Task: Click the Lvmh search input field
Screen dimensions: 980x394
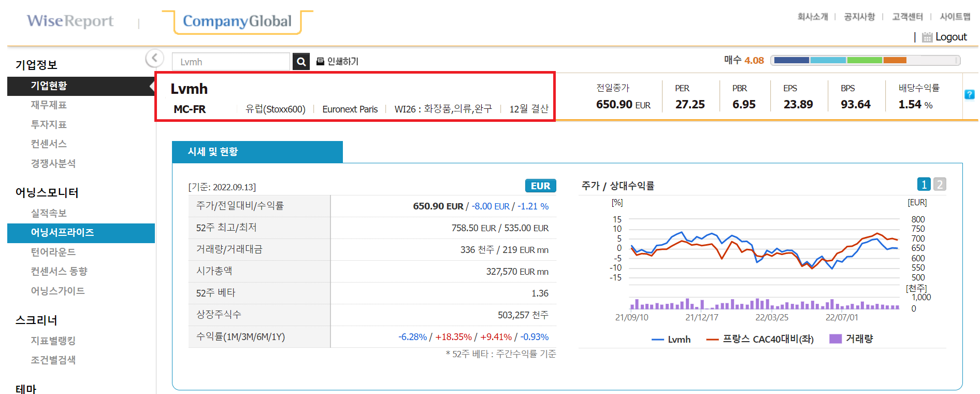Action: (x=231, y=62)
